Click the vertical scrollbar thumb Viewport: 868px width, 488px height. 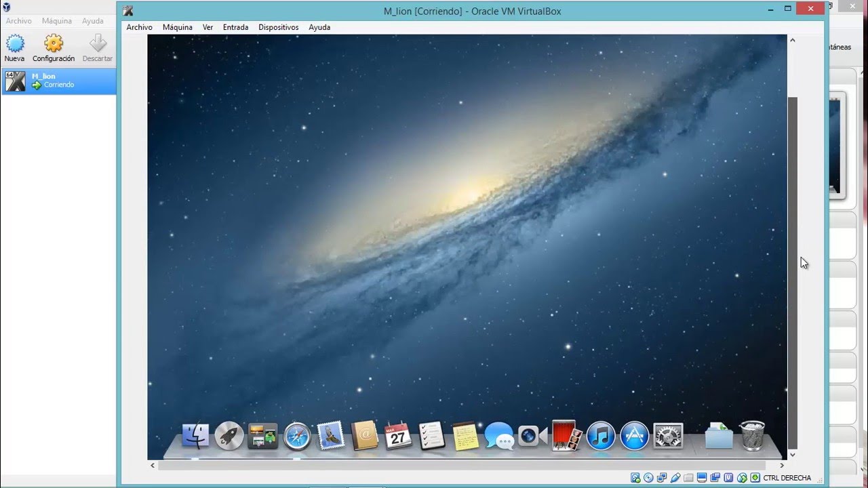pyautogui.click(x=792, y=272)
